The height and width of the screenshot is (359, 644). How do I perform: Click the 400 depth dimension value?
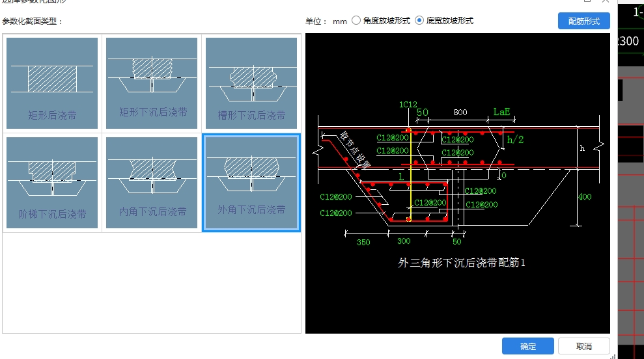[585, 197]
